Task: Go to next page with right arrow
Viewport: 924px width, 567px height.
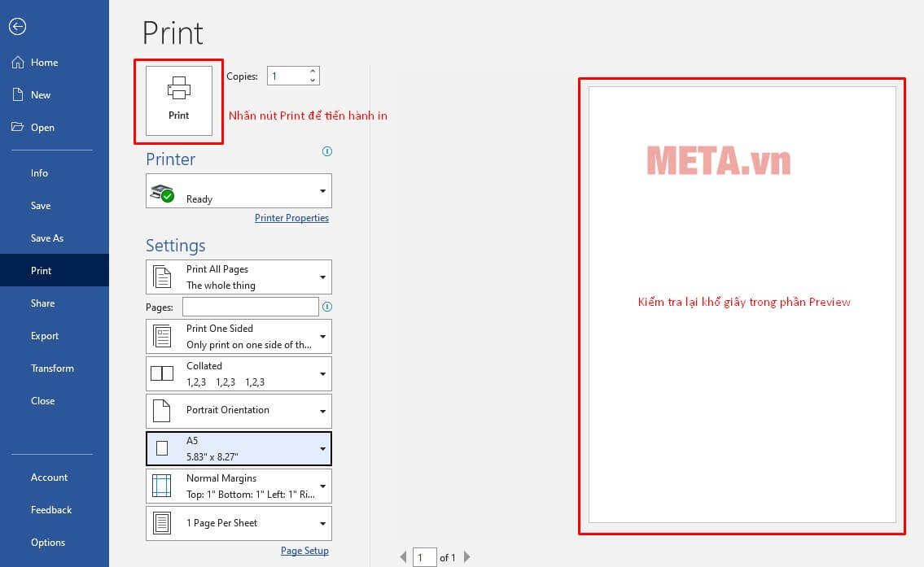Action: point(466,557)
